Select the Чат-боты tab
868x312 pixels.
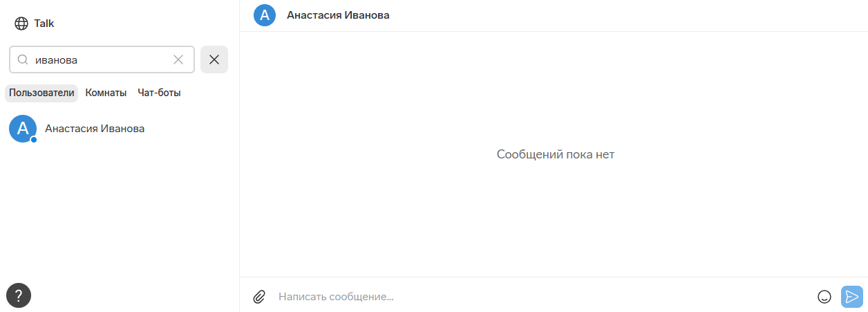[x=159, y=93]
